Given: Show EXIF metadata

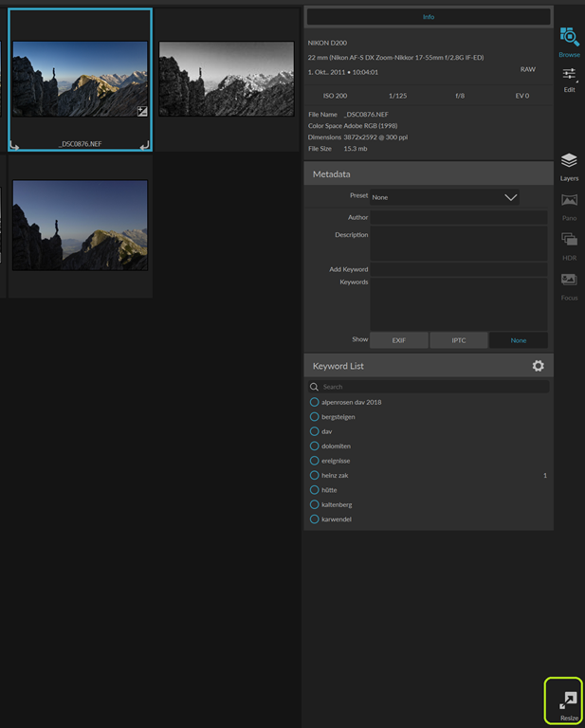Looking at the screenshot, I should [x=398, y=340].
